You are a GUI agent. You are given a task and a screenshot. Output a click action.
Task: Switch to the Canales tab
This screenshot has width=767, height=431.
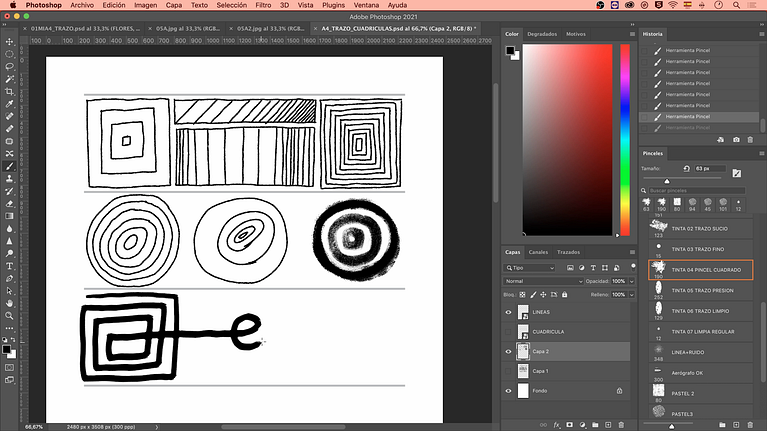pyautogui.click(x=538, y=252)
